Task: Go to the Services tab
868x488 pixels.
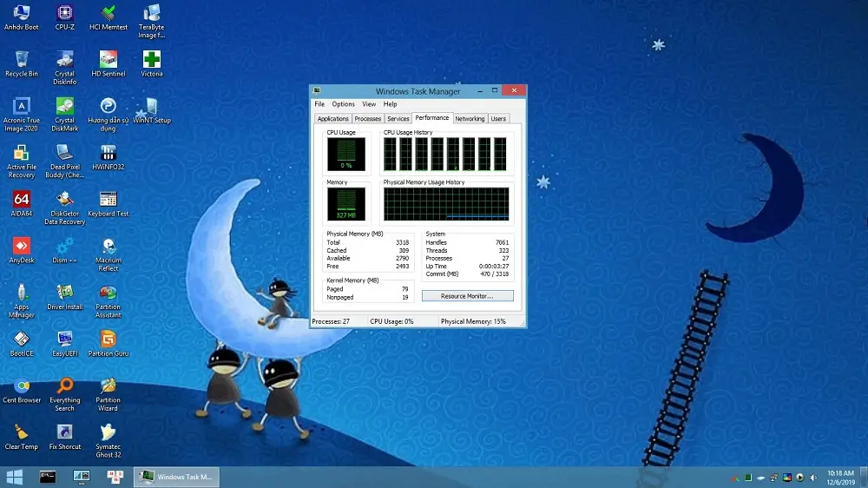Action: tap(398, 119)
